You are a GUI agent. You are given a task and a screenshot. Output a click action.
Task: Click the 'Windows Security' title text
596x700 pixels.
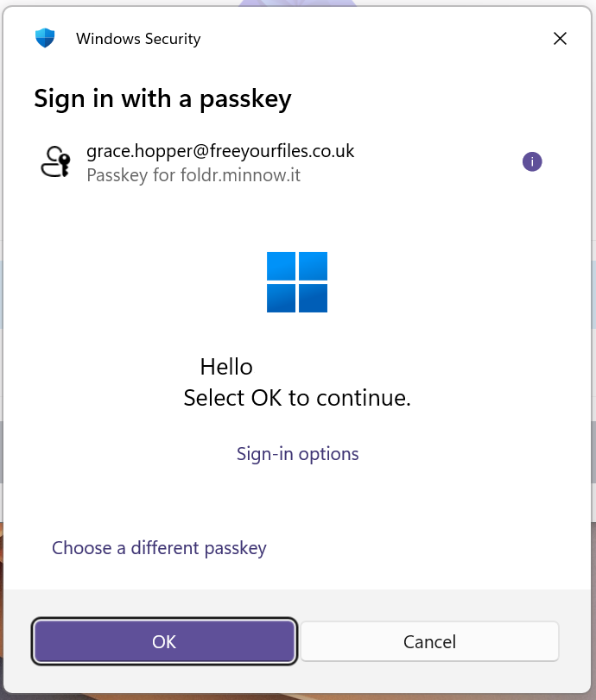click(x=138, y=39)
